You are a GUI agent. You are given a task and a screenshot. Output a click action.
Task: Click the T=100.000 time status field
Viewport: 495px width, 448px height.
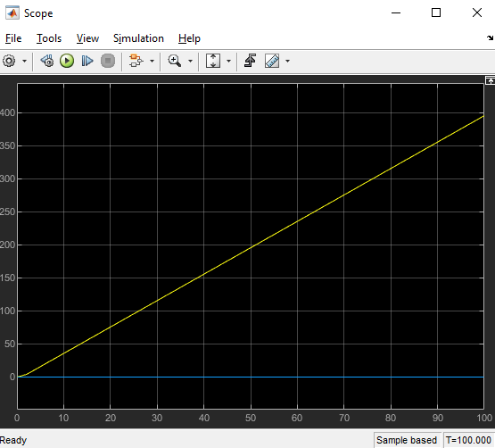click(x=468, y=440)
